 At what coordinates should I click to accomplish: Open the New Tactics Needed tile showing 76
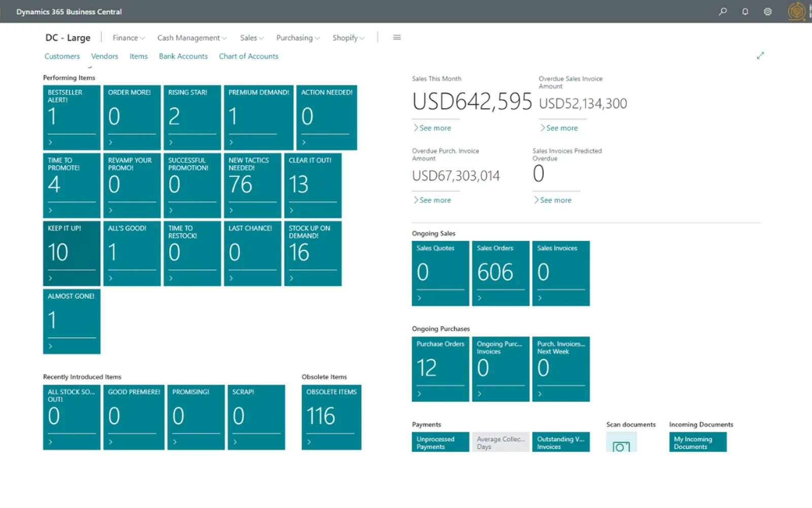252,185
